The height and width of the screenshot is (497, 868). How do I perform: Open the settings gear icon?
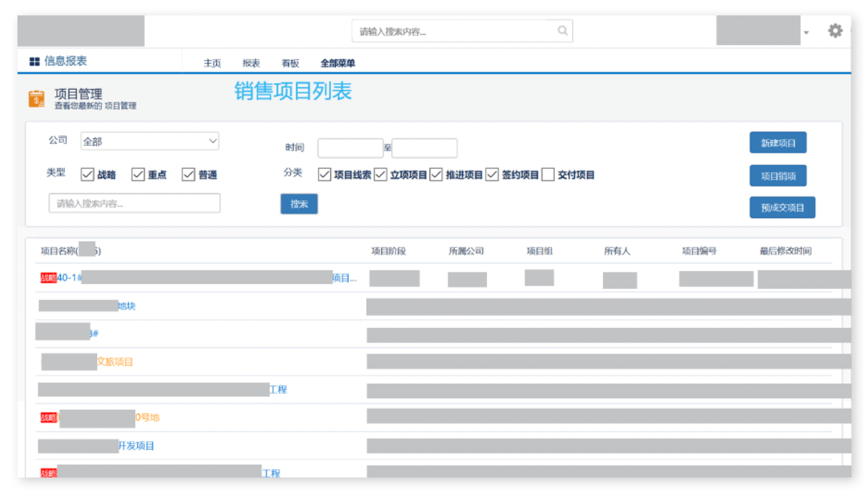click(x=835, y=31)
